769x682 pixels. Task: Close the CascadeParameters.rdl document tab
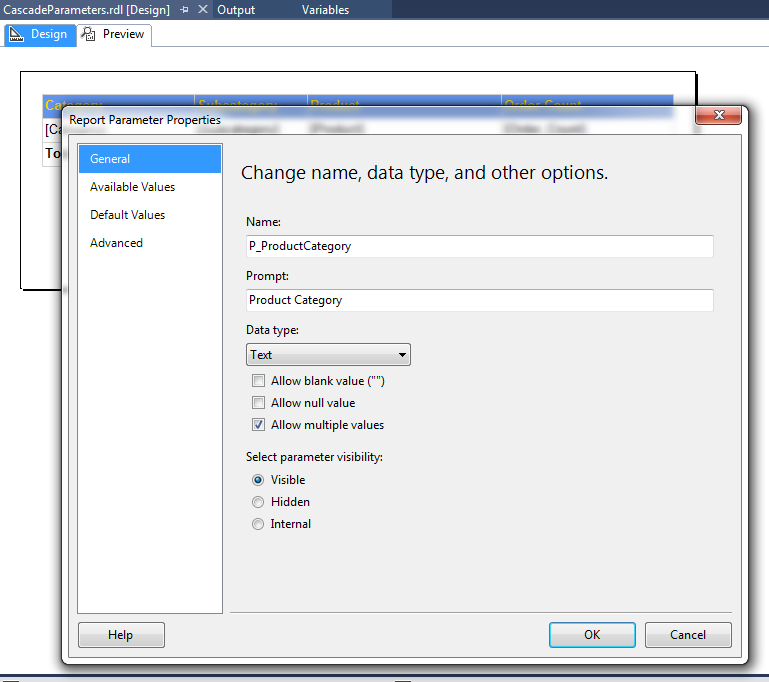coord(202,10)
